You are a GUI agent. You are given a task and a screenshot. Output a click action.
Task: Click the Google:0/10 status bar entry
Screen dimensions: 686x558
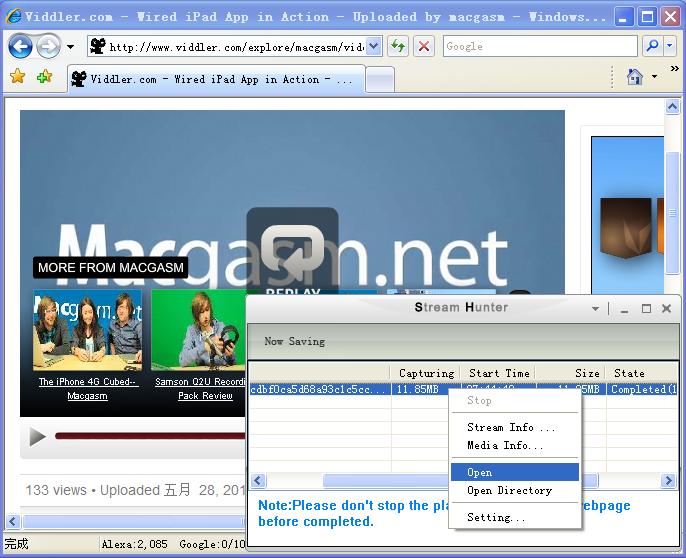[212, 544]
